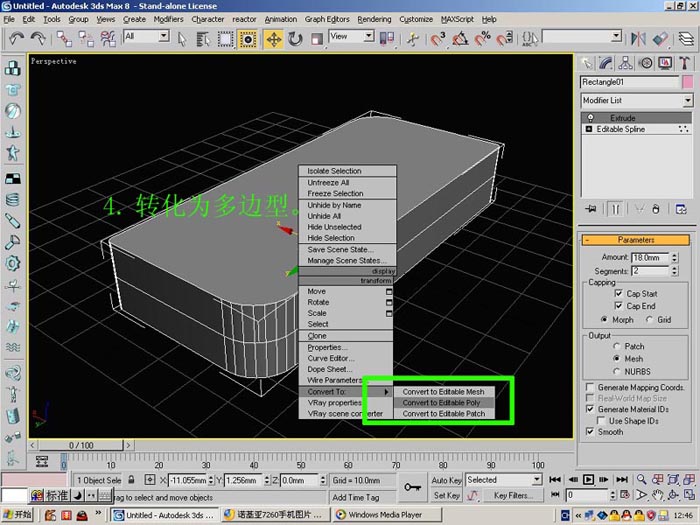Screen dimensions: 700x525
Task: Open Windows Media Player from taskbar
Action: point(385,515)
